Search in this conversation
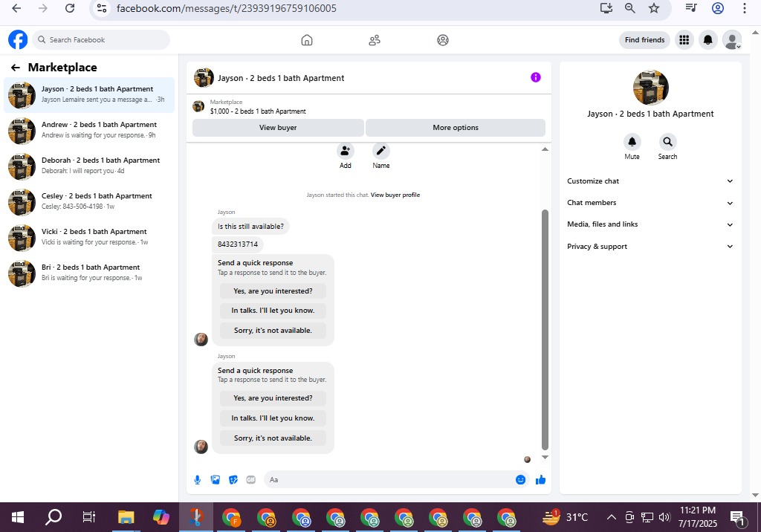This screenshot has width=761, height=532. (667, 142)
